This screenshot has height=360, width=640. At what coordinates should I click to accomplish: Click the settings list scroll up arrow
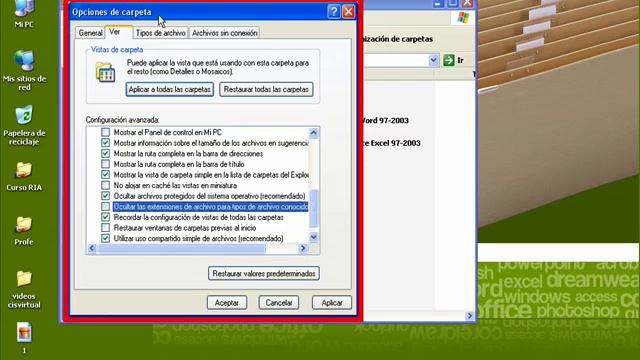pos(313,132)
